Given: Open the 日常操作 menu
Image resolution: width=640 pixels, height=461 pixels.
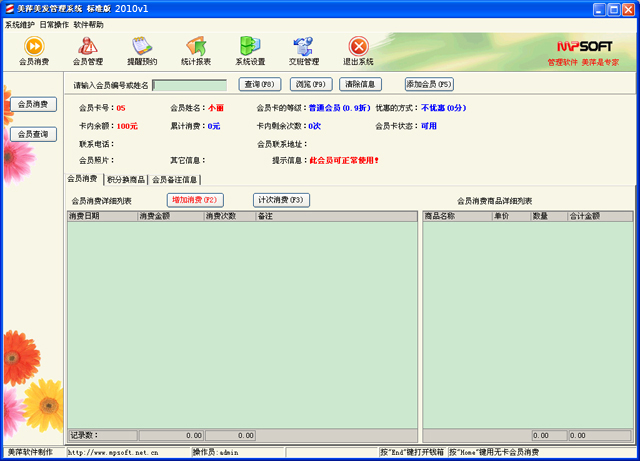Looking at the screenshot, I should click(x=54, y=24).
